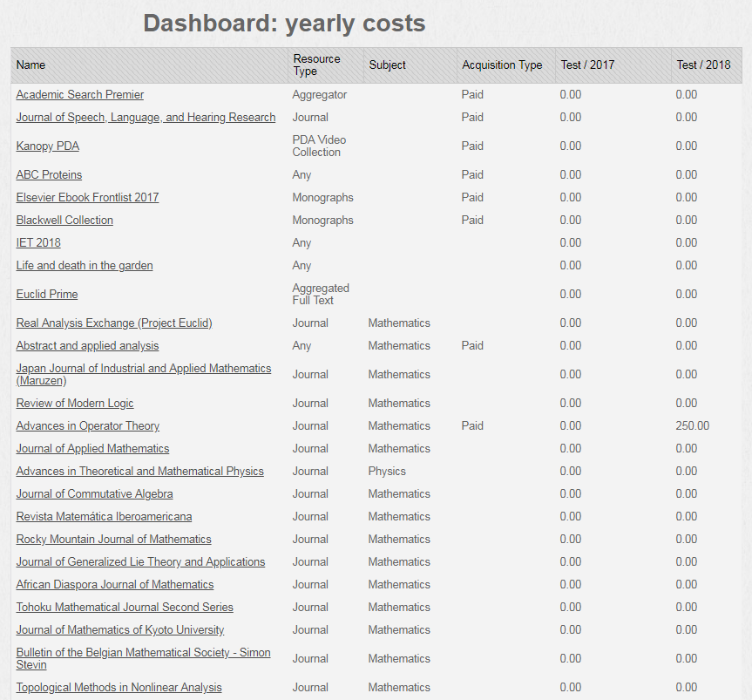Click Journal of Applied Mathematics link

point(92,448)
